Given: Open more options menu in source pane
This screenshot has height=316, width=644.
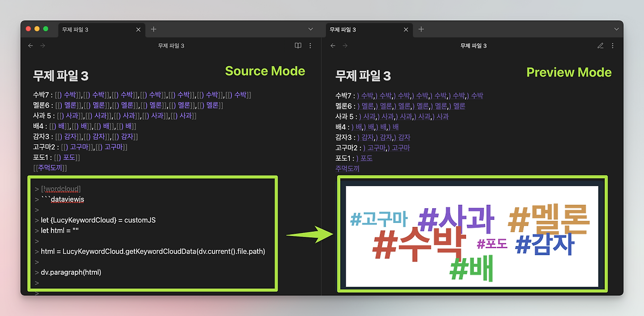Looking at the screenshot, I should pyautogui.click(x=310, y=46).
